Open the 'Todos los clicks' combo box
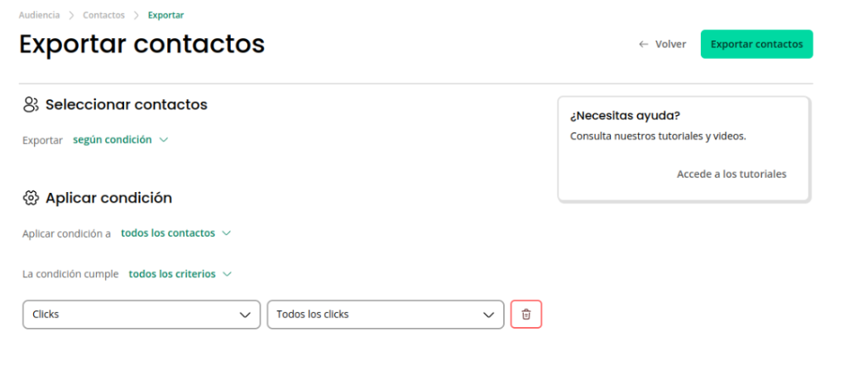The width and height of the screenshot is (868, 380). coord(386,315)
